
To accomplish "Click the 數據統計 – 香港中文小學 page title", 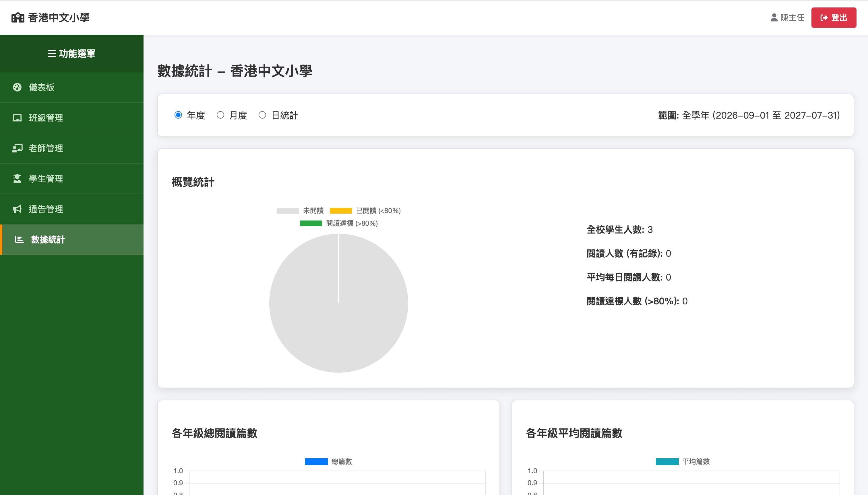I will (x=235, y=71).
